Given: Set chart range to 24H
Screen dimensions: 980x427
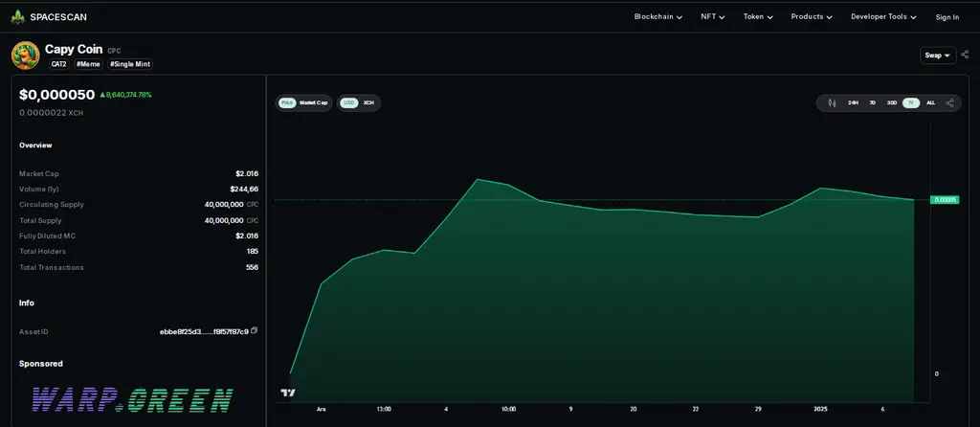Looking at the screenshot, I should (853, 103).
